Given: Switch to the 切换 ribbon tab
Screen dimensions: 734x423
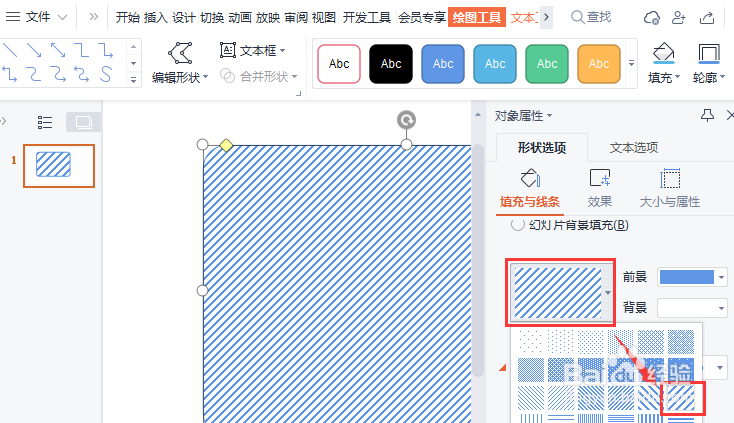Looking at the screenshot, I should point(212,18).
